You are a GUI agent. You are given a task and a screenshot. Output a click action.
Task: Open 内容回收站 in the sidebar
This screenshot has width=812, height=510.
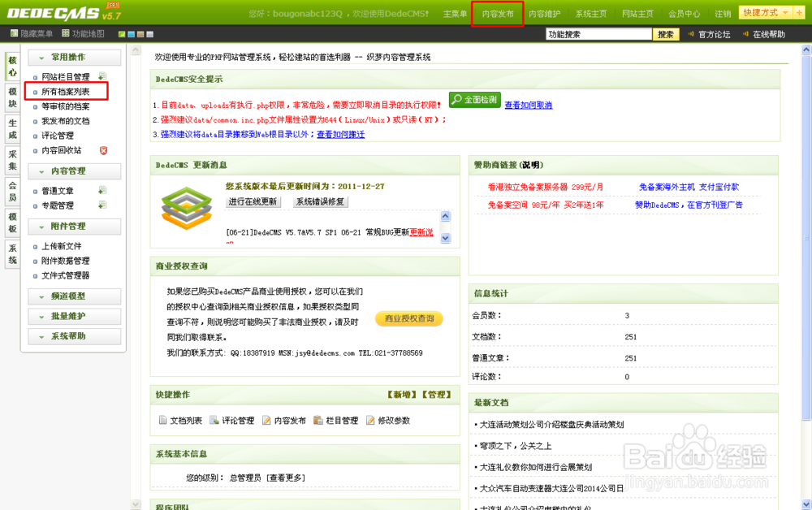tap(61, 150)
